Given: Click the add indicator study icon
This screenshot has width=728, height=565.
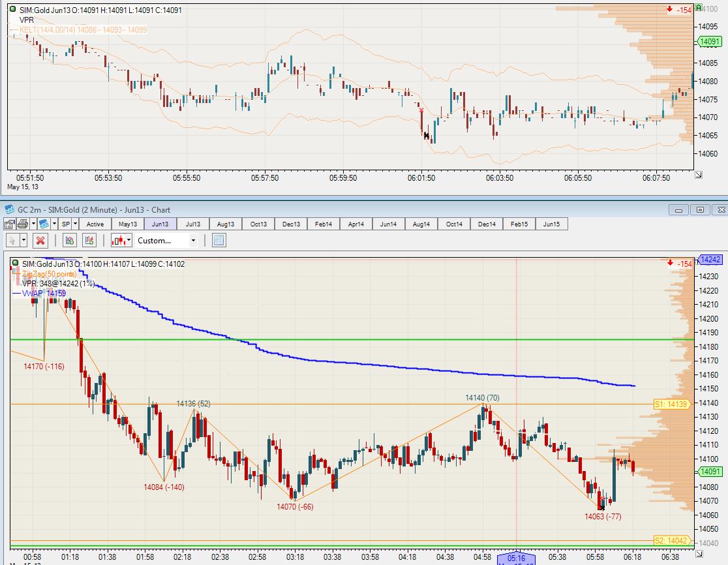Looking at the screenshot, I should tap(89, 241).
